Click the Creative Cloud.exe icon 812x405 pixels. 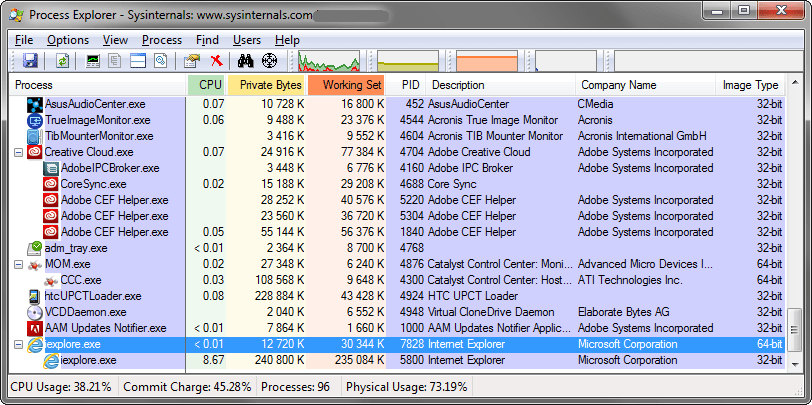pyautogui.click(x=35, y=152)
